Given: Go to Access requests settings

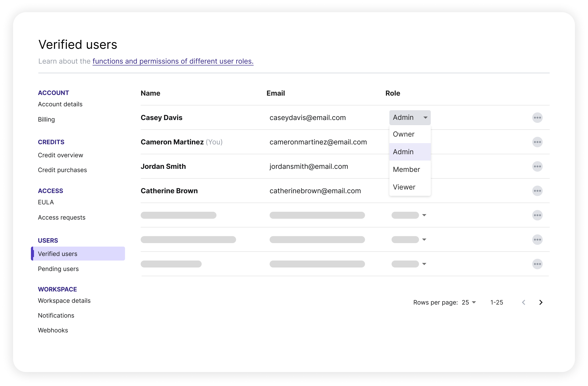Looking at the screenshot, I should pyautogui.click(x=61, y=217).
